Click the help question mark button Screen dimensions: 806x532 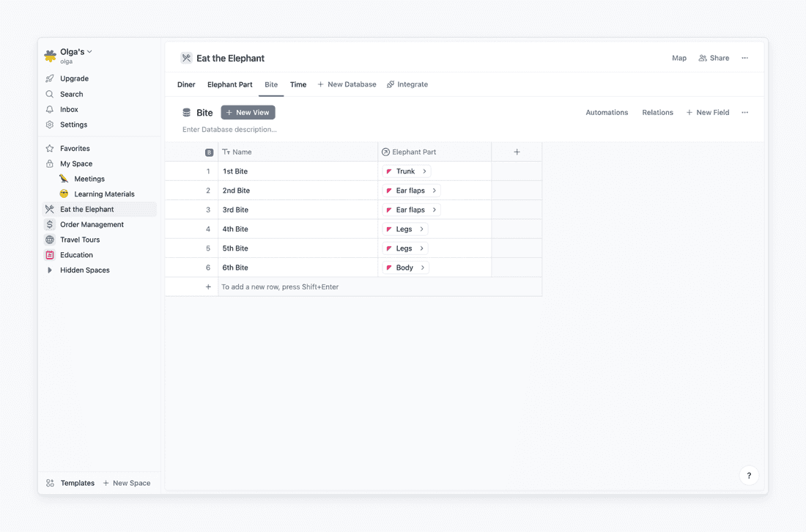click(749, 476)
